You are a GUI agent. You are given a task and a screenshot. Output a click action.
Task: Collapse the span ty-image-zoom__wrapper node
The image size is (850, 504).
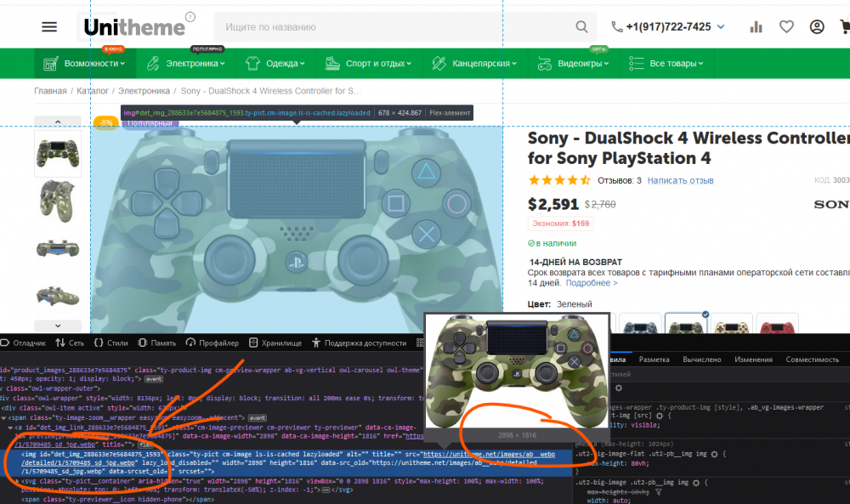[5, 418]
